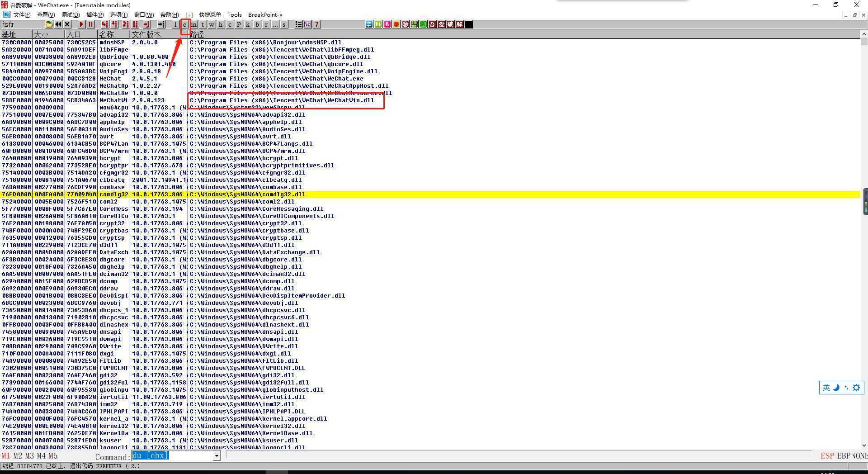
Task: Click the Execute till return icon
Action: point(146,24)
